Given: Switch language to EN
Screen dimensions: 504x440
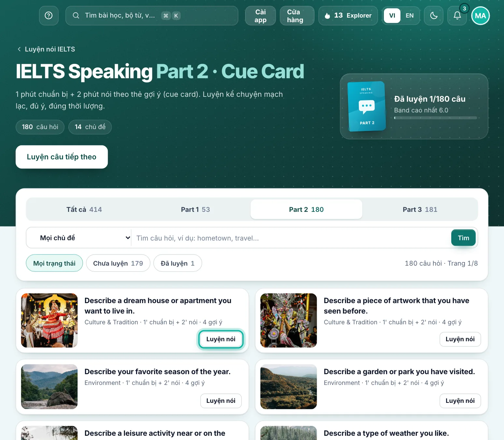Looking at the screenshot, I should pyautogui.click(x=410, y=16).
